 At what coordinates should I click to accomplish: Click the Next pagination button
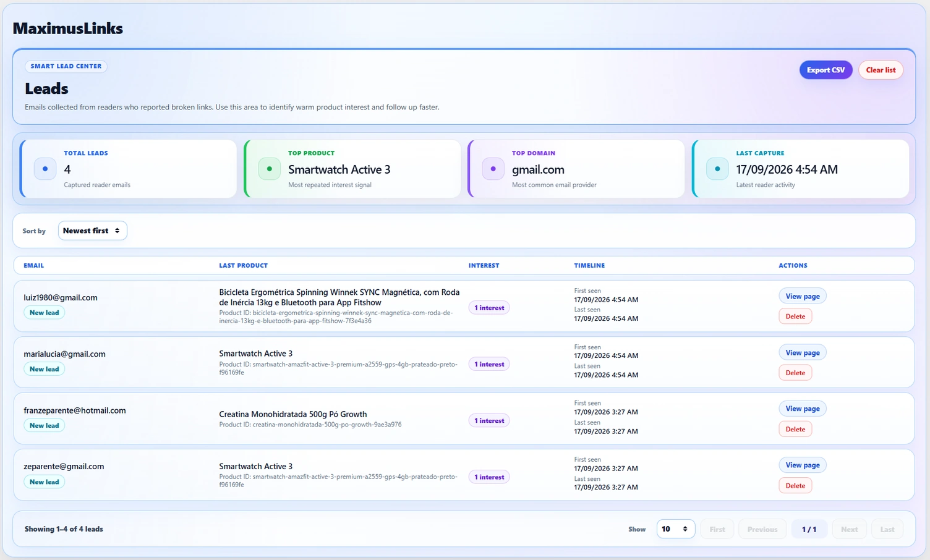[x=849, y=529]
